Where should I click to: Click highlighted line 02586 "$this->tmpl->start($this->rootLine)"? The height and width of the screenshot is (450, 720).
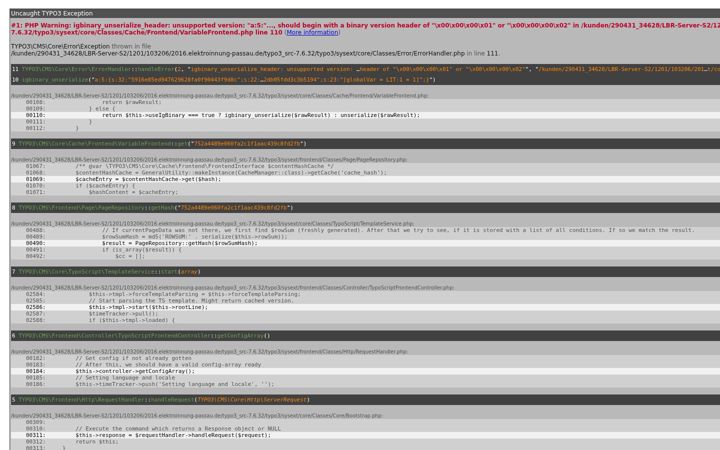pyautogui.click(x=365, y=307)
